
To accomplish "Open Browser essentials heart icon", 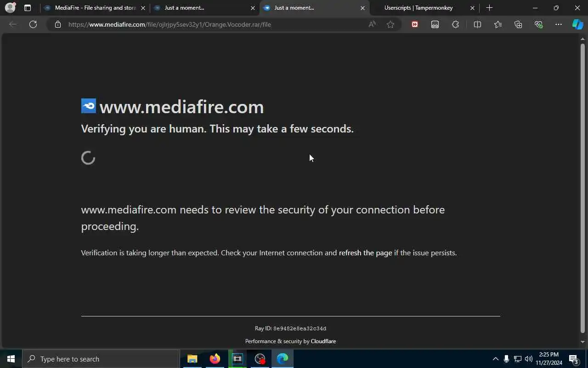I will coord(538,24).
